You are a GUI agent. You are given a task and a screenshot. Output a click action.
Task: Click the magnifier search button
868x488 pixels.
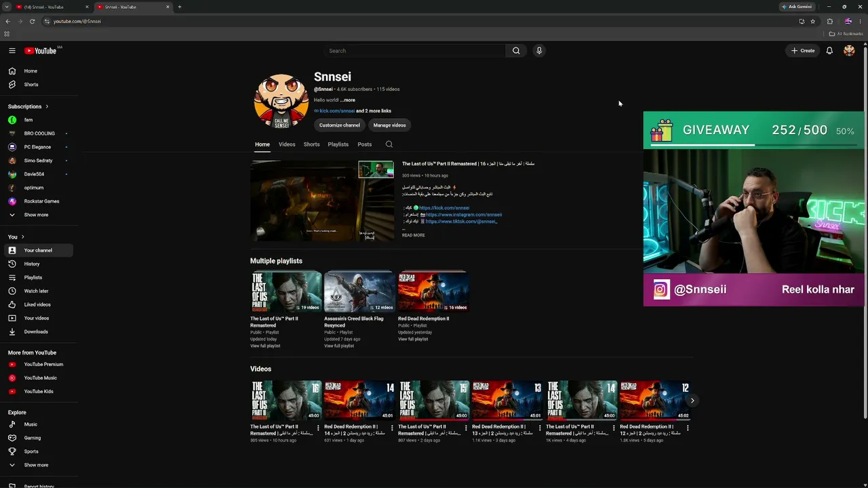click(x=516, y=51)
